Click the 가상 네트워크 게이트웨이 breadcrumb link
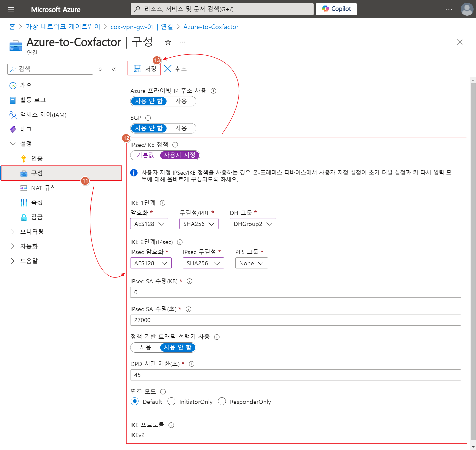Screen dimensions: 476x450 (x=63, y=27)
